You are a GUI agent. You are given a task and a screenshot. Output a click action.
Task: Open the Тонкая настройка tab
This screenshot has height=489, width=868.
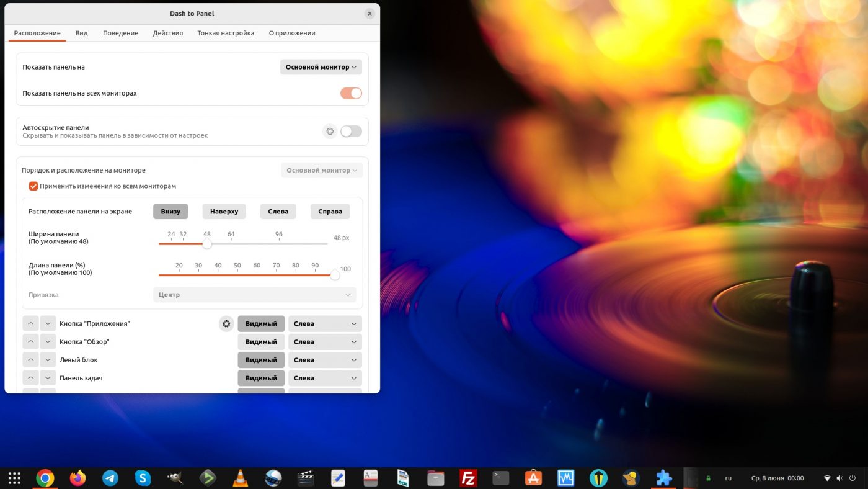(226, 33)
